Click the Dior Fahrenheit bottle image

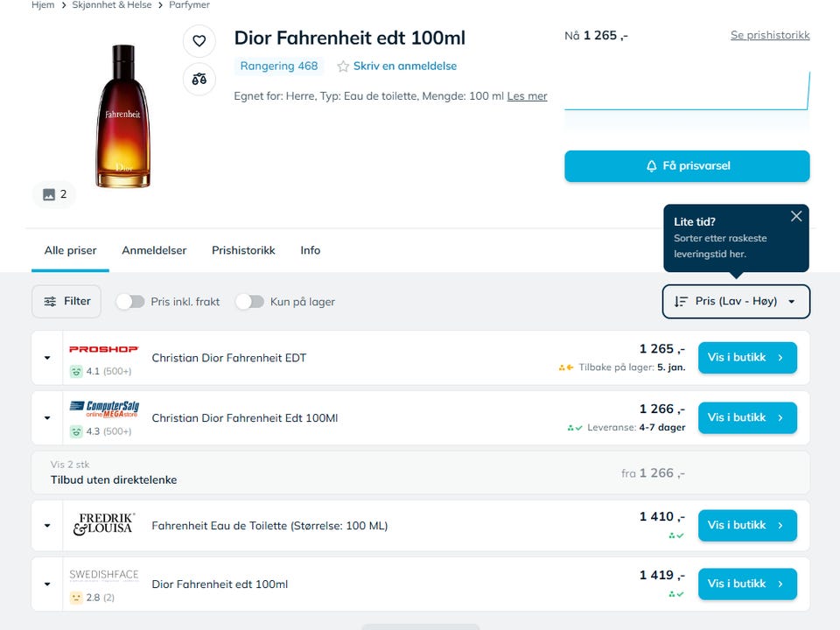pos(122,115)
